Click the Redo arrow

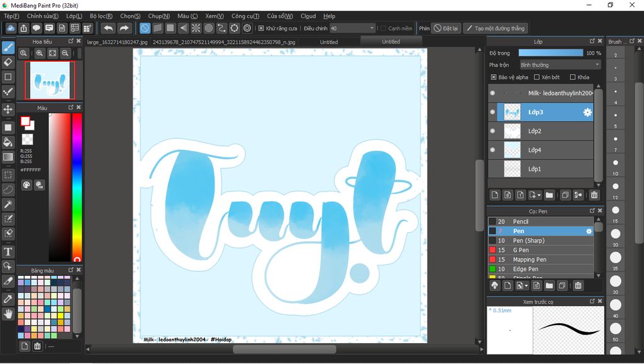124,28
